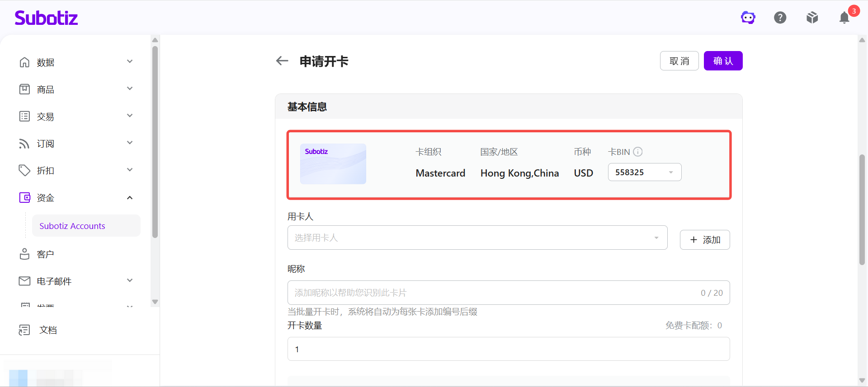Click the Hong Kong,China value text
Viewport: 868px width, 387px height.
tap(519, 173)
